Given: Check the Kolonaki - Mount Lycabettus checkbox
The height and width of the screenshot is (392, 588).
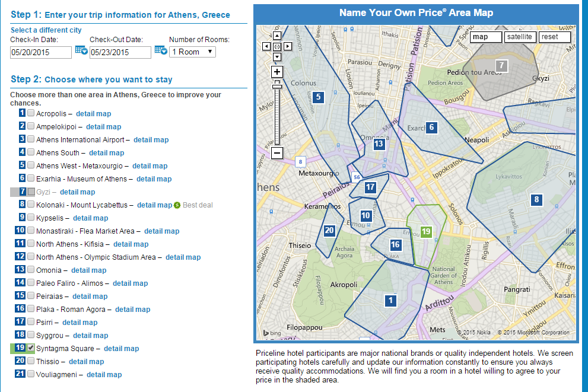Looking at the screenshot, I should click(31, 204).
